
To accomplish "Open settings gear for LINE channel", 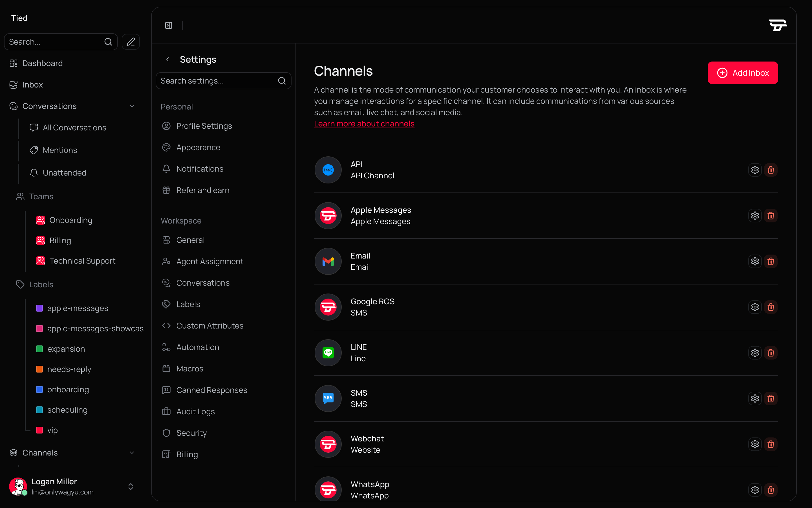I will [754, 353].
